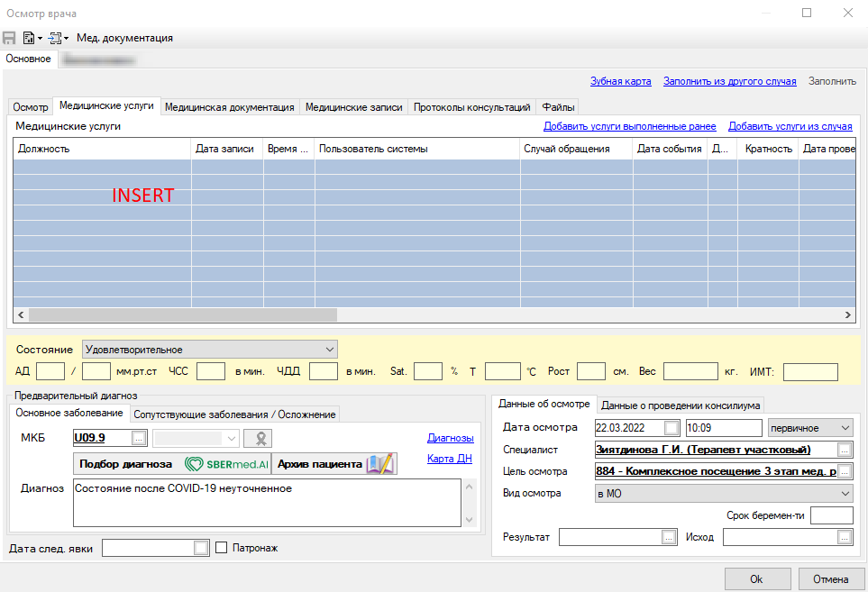
Task: Click left arrow of services table scrollbar
Action: 21,314
